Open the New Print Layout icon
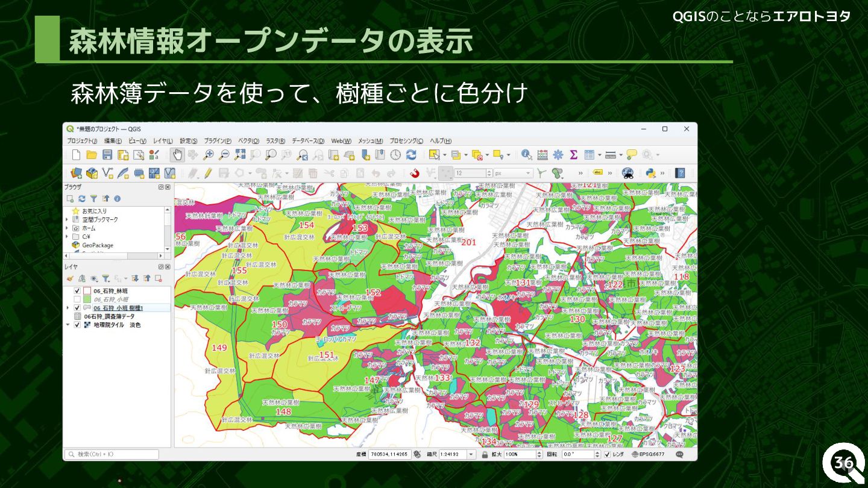Screen dimensions: 868x488 [x=123, y=155]
